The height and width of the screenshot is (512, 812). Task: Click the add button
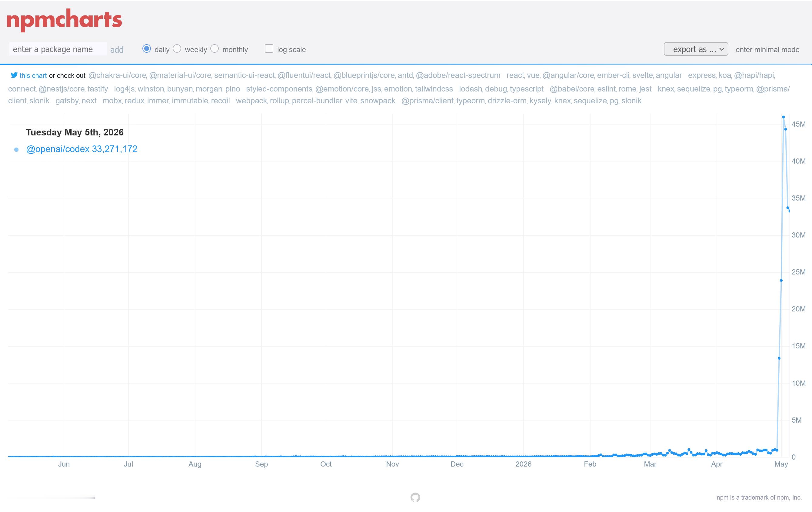click(x=117, y=50)
